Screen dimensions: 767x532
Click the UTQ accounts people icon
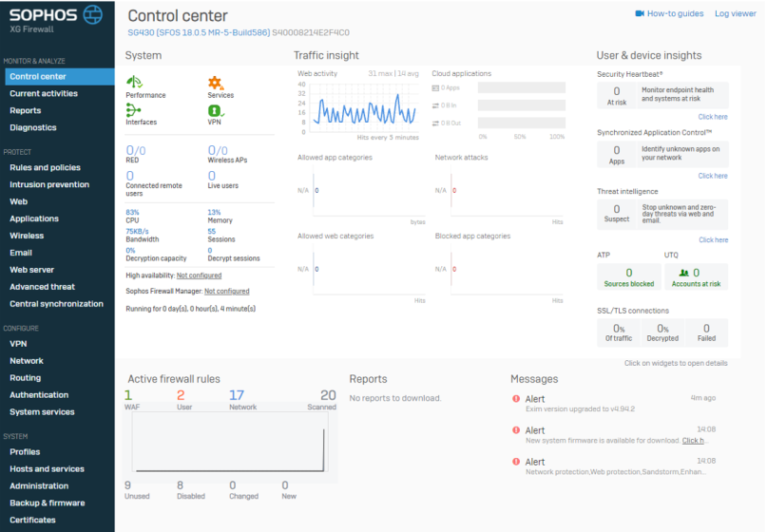point(684,273)
